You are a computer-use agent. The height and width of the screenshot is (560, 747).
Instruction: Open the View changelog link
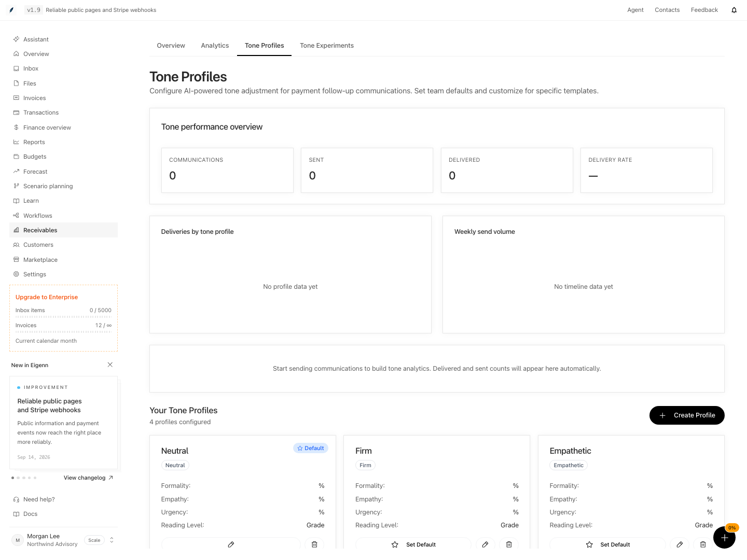(x=88, y=478)
